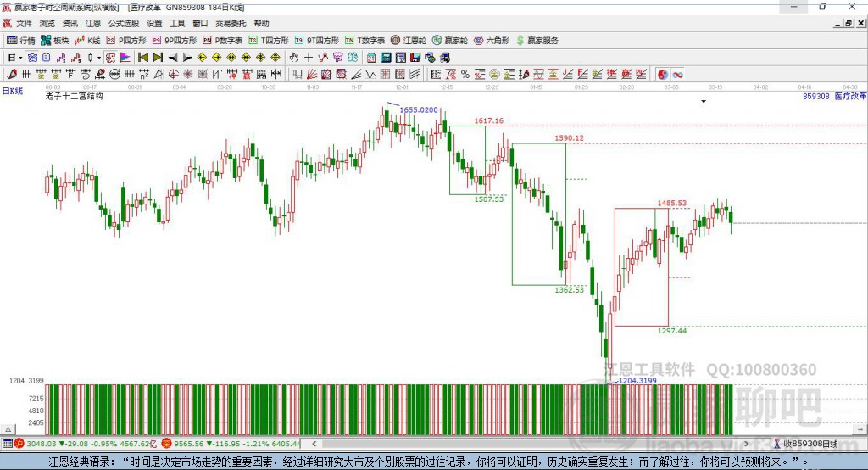
Task: Expand the candlestick style dropdown arrow
Action: 99,58
